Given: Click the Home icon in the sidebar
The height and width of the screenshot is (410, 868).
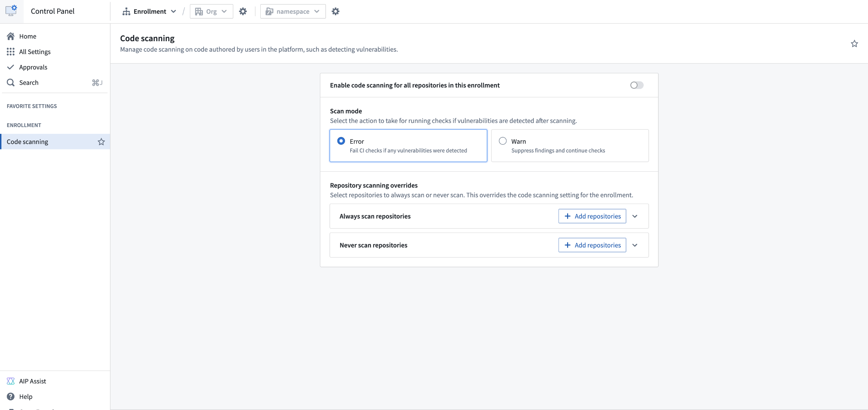Looking at the screenshot, I should (11, 36).
